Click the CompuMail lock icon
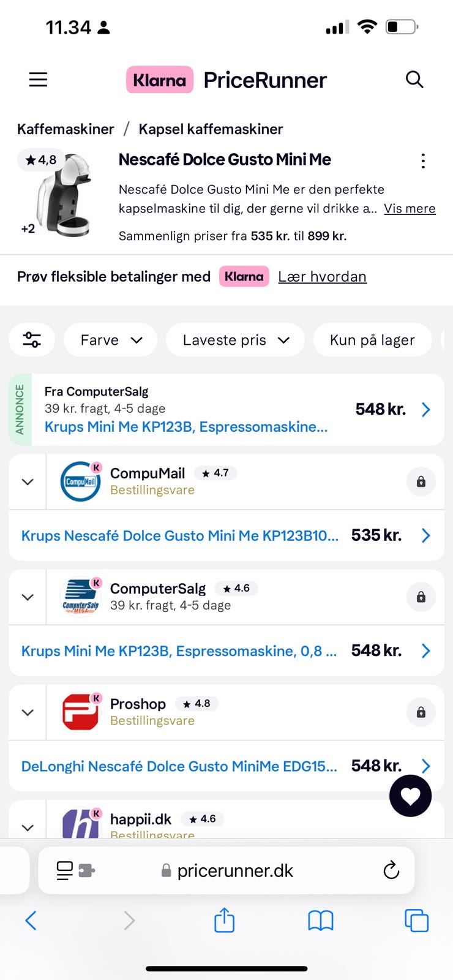The width and height of the screenshot is (453, 980). [x=421, y=482]
